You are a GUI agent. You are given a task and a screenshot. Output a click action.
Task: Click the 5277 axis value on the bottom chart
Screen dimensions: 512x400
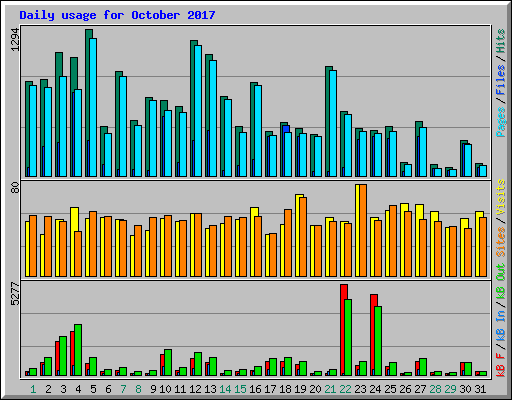(16, 294)
